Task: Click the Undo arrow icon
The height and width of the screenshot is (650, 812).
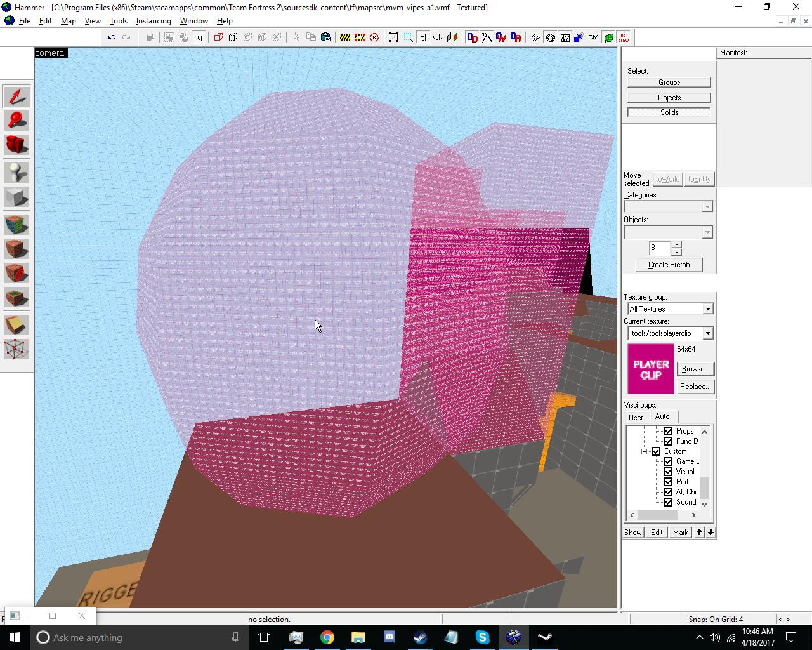Action: 112,37
